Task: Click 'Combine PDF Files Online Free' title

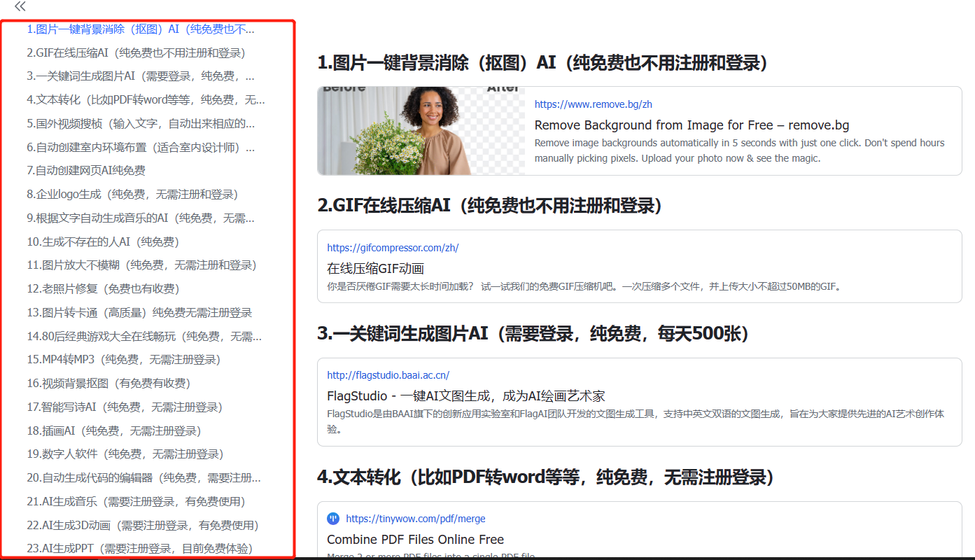Action: [415, 540]
